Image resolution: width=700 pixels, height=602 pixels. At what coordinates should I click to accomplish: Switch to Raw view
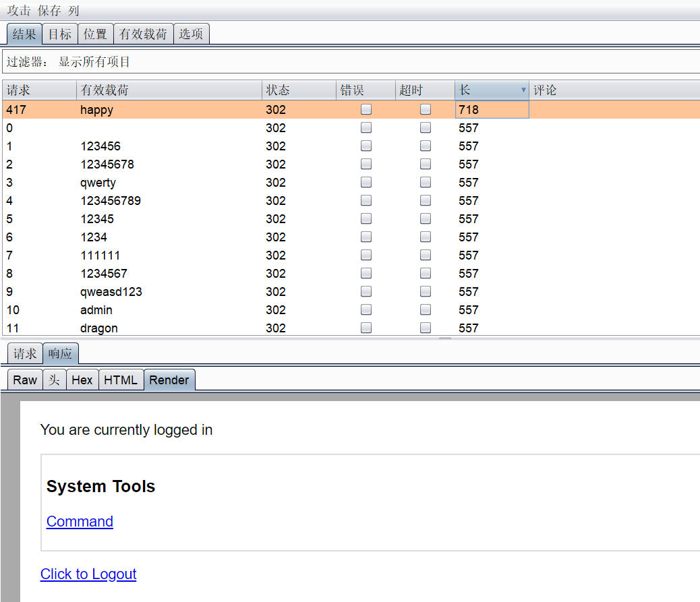[25, 380]
